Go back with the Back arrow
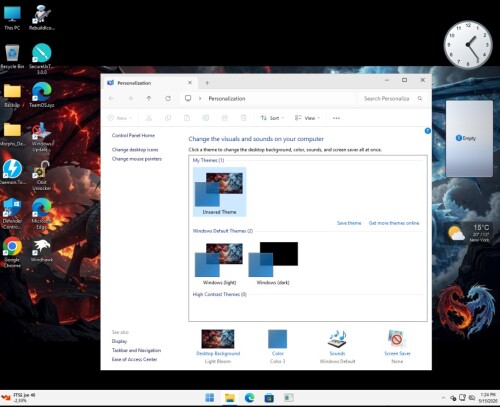Viewport: 500px width, 407px height. tap(111, 98)
